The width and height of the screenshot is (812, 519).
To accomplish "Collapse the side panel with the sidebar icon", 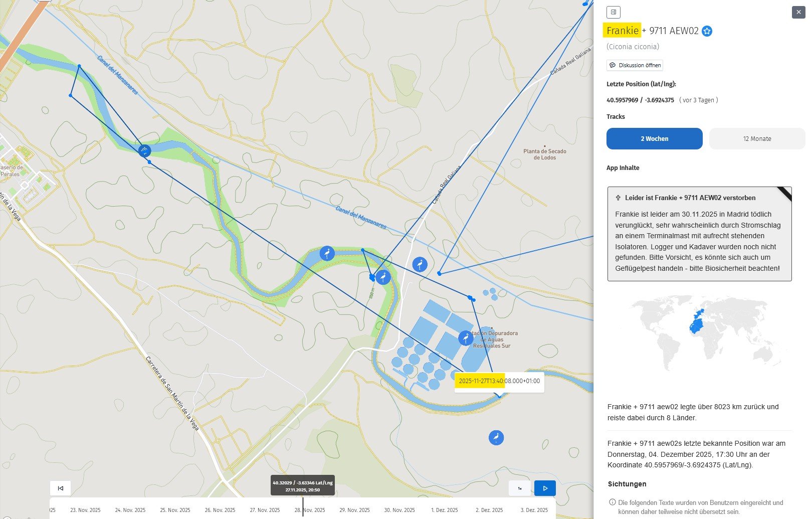I will pos(613,12).
